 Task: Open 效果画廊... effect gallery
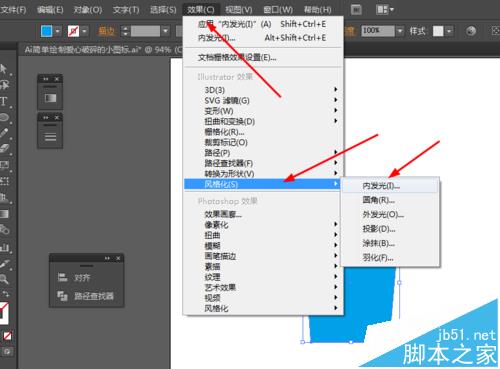(x=263, y=214)
